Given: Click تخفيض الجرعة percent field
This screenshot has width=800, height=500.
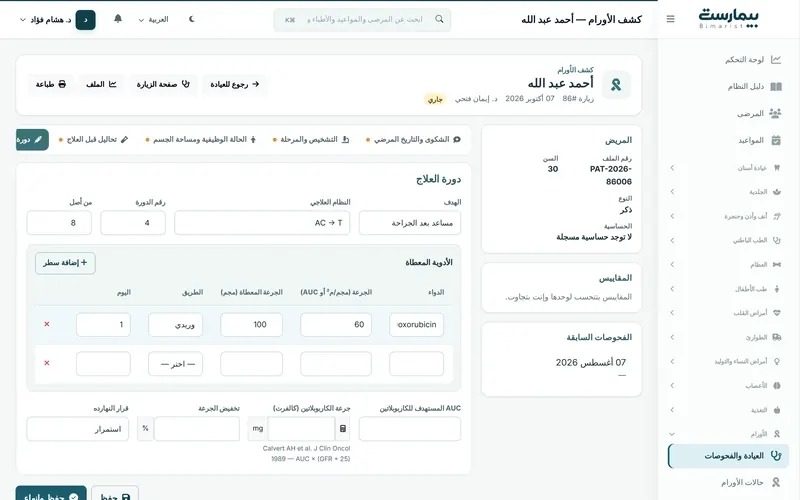Looking at the screenshot, I should [x=196, y=429].
